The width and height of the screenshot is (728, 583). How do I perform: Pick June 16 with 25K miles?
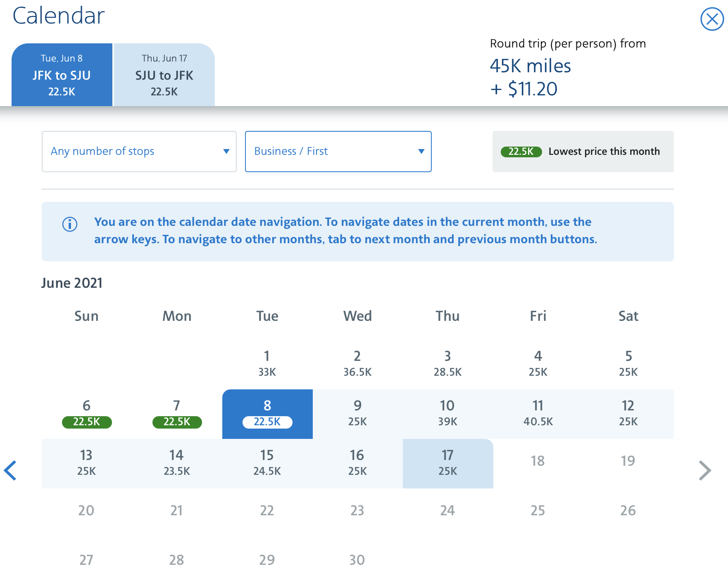click(x=357, y=462)
